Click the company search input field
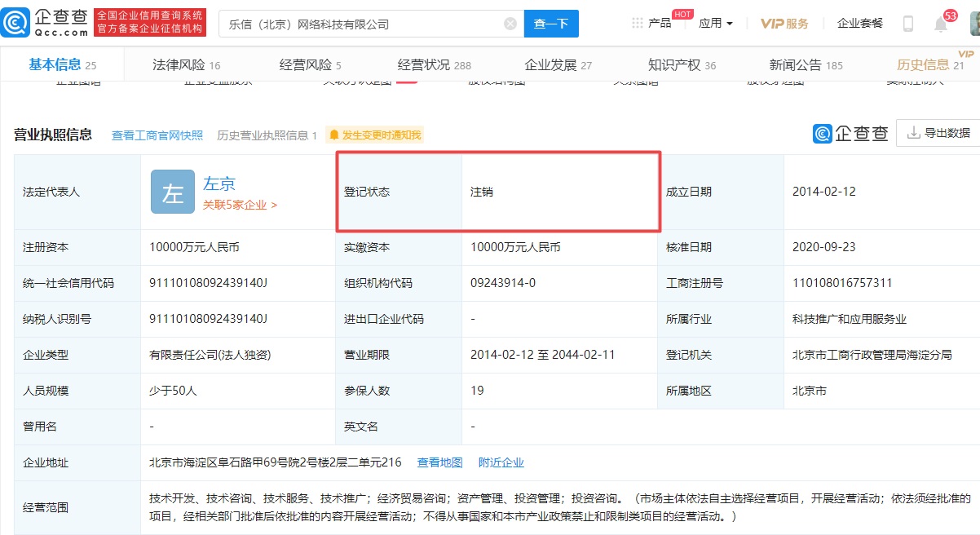 (367, 24)
